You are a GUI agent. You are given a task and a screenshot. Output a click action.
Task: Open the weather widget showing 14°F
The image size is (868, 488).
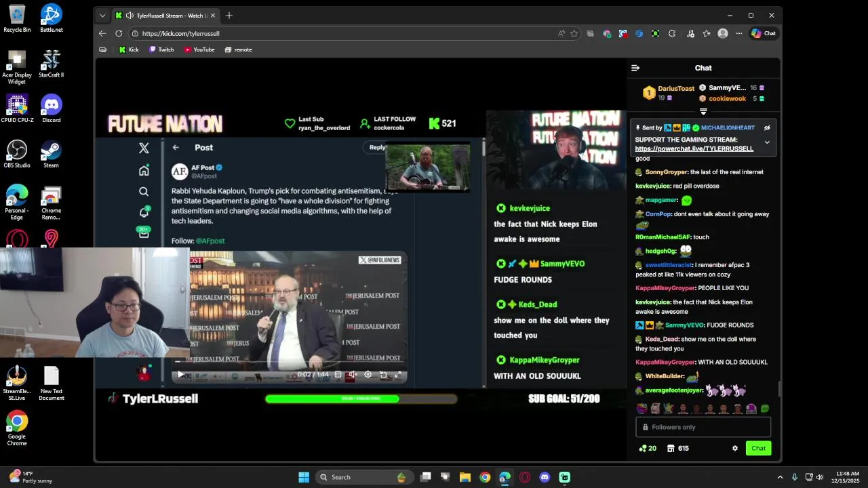pyautogui.click(x=31, y=477)
